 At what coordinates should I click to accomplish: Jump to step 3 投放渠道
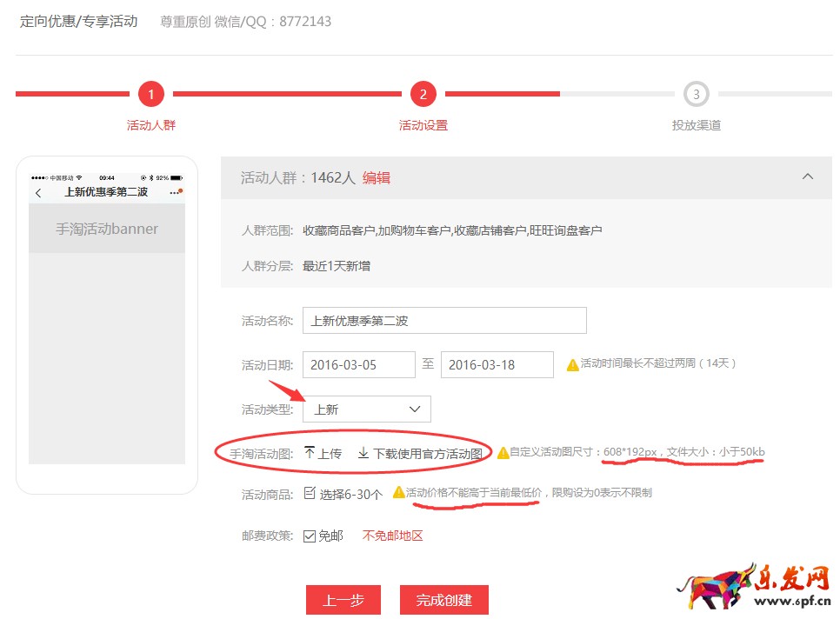pyautogui.click(x=696, y=95)
